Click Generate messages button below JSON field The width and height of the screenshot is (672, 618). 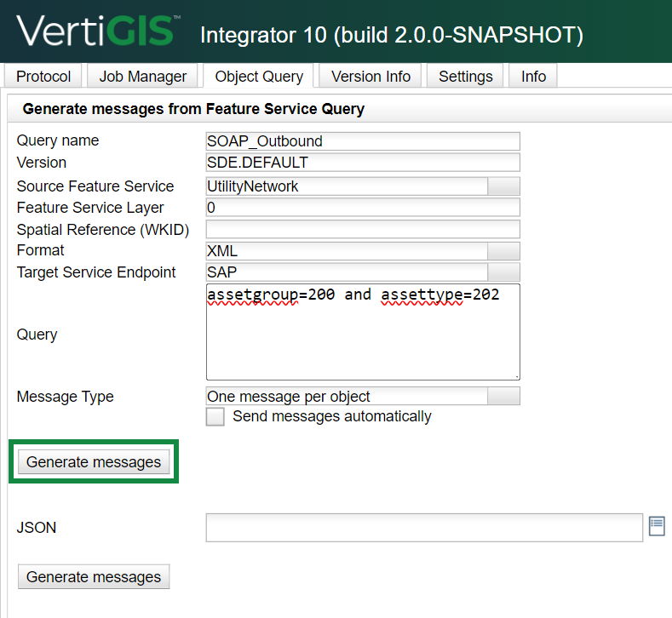[x=94, y=576]
